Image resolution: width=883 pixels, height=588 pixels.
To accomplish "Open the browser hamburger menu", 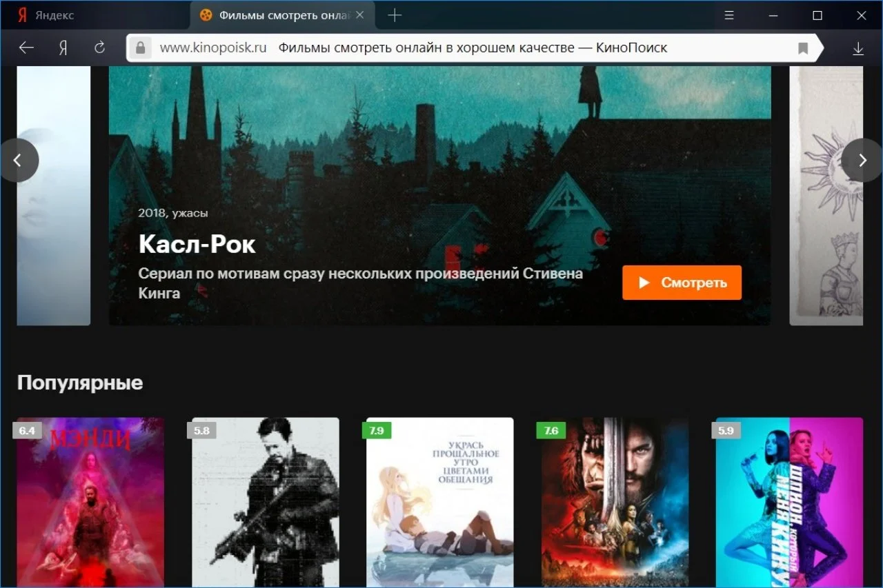I will pos(729,15).
